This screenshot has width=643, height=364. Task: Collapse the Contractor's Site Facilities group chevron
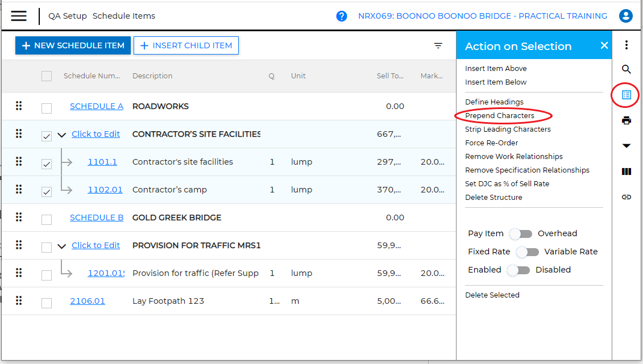coord(61,135)
